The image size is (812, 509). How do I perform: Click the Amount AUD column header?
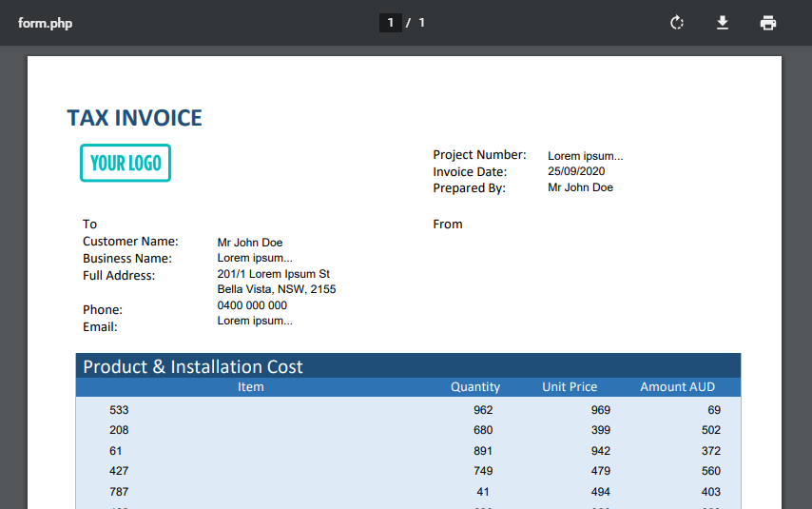(677, 387)
